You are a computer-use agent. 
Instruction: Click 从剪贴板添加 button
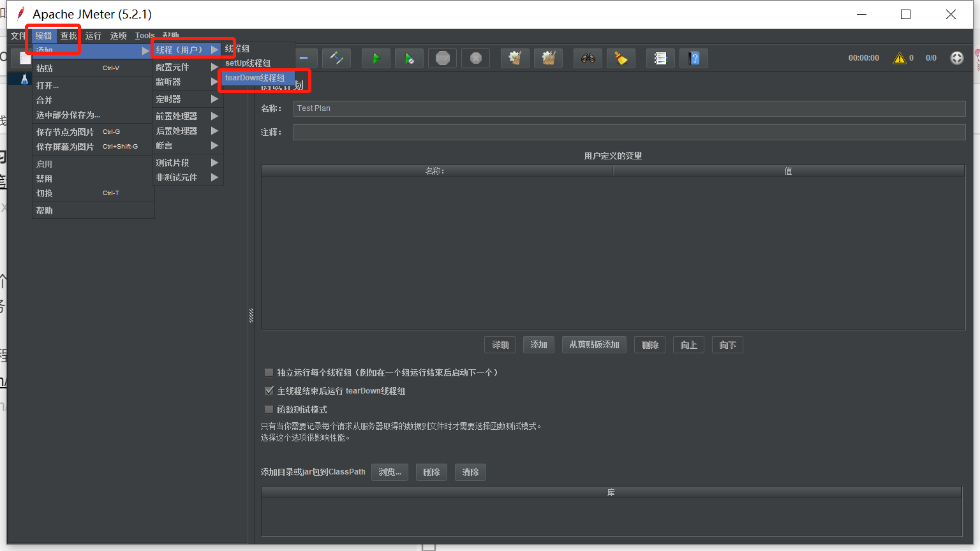coord(594,345)
